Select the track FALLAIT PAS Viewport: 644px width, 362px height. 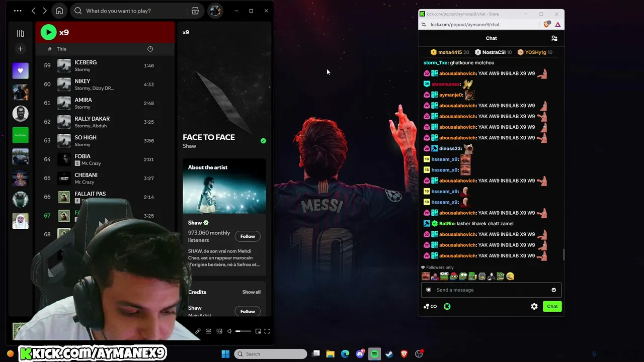point(105,197)
